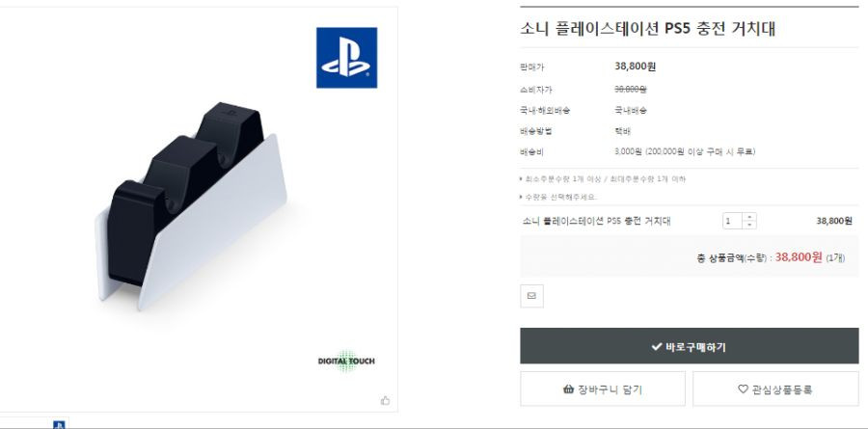
Task: Click the main charging stand product image
Action: pyautogui.click(x=191, y=206)
